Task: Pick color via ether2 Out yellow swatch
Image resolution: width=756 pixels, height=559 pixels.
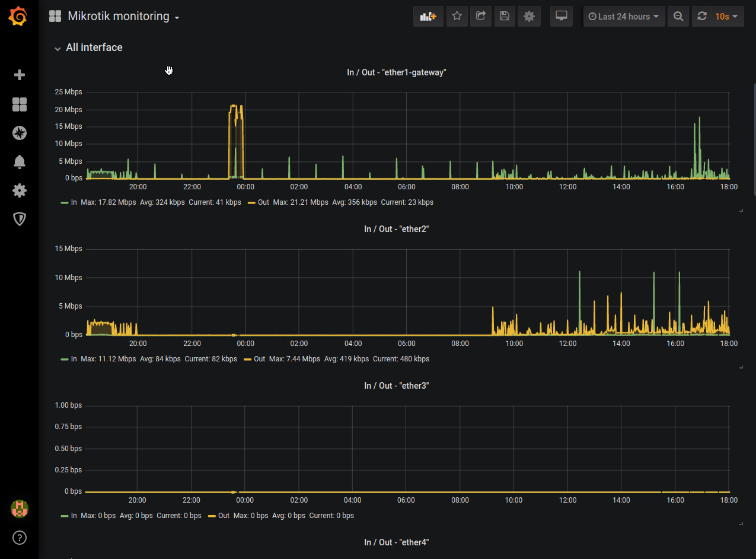Action: tap(247, 359)
